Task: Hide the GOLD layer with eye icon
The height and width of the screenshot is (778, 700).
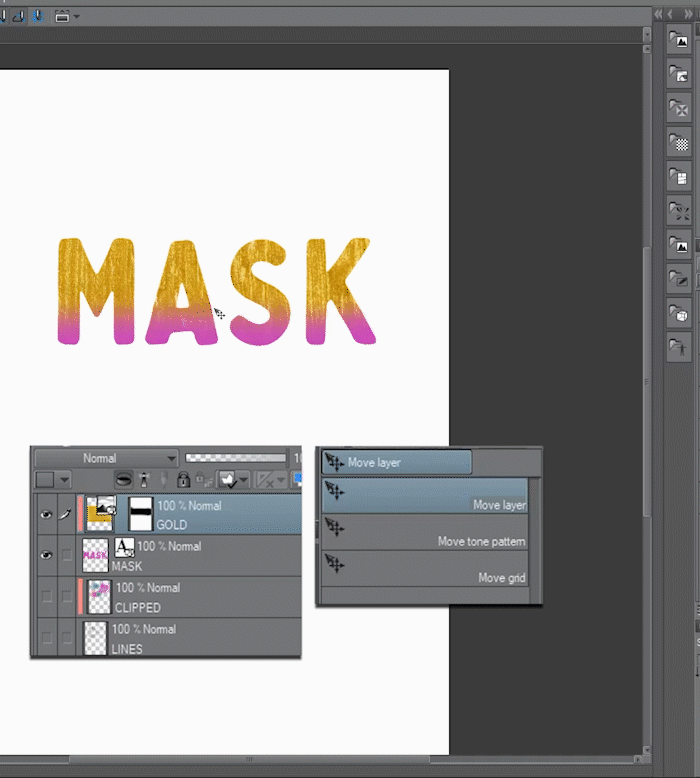Action: click(46, 515)
